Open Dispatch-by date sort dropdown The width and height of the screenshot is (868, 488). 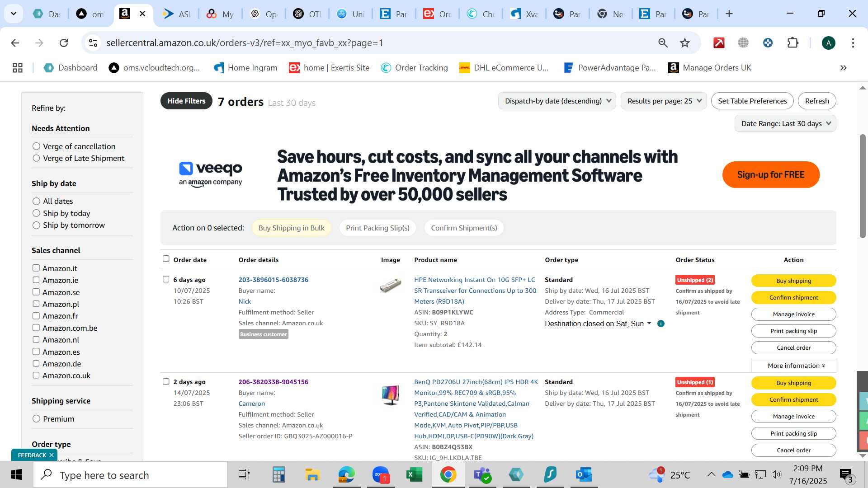(557, 101)
